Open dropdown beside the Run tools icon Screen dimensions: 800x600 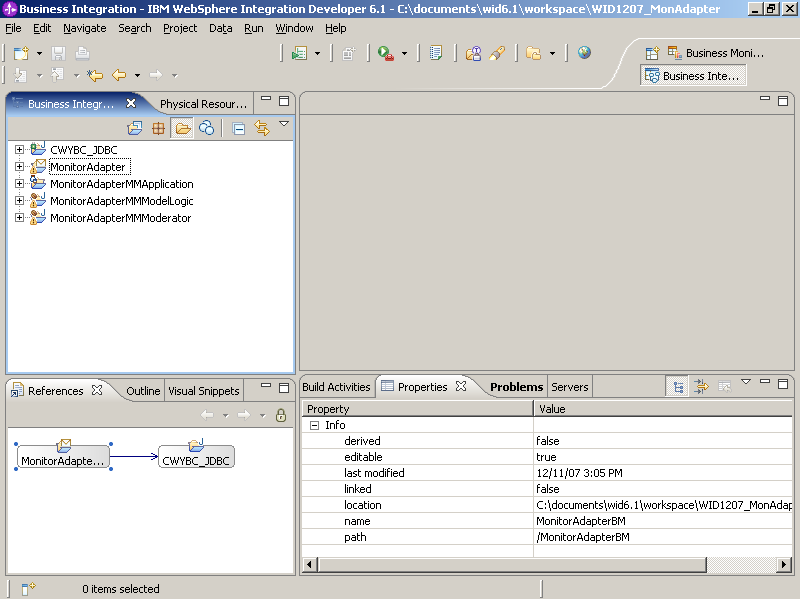pyautogui.click(x=405, y=54)
